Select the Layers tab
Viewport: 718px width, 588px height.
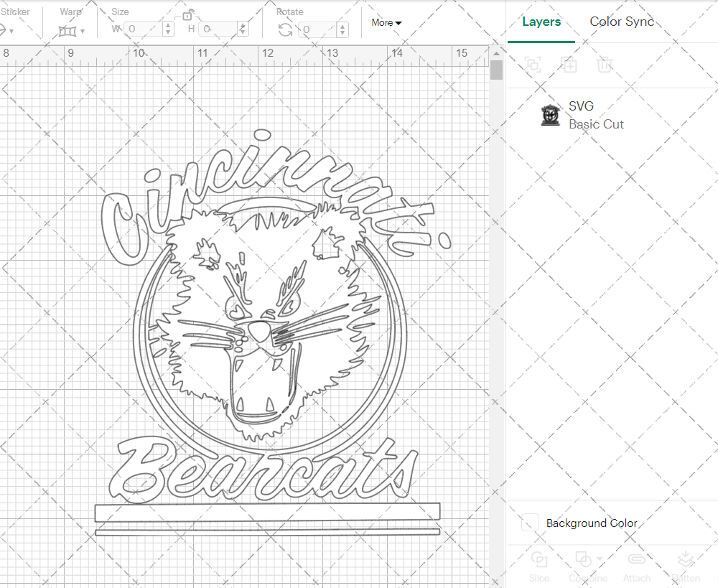[x=541, y=22]
